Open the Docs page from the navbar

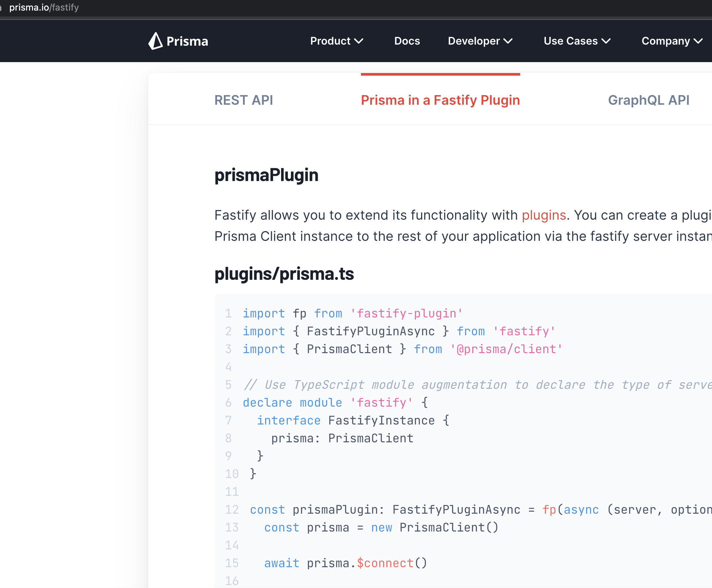coord(407,41)
